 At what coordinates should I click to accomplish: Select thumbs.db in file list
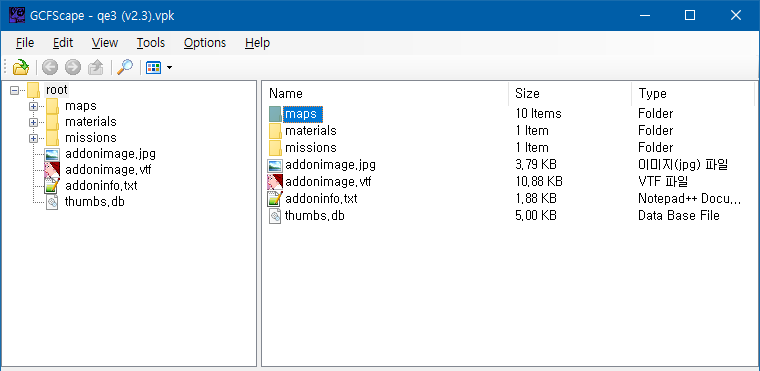point(315,215)
